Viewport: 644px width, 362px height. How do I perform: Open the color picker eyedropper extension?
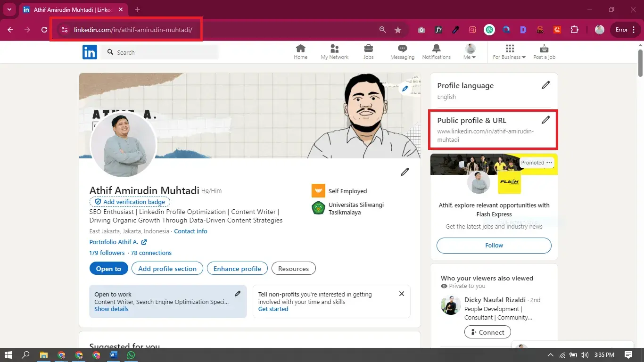coord(455,30)
